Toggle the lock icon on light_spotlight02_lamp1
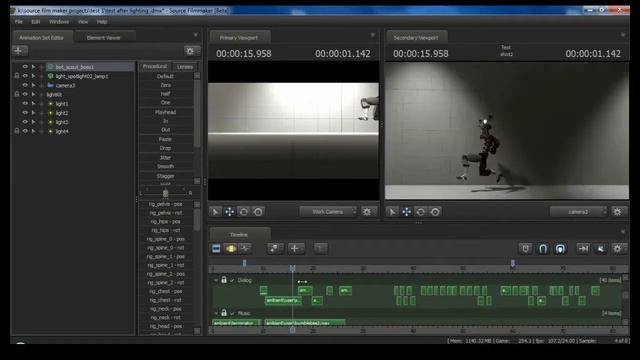640x360 pixels. (x=17, y=76)
